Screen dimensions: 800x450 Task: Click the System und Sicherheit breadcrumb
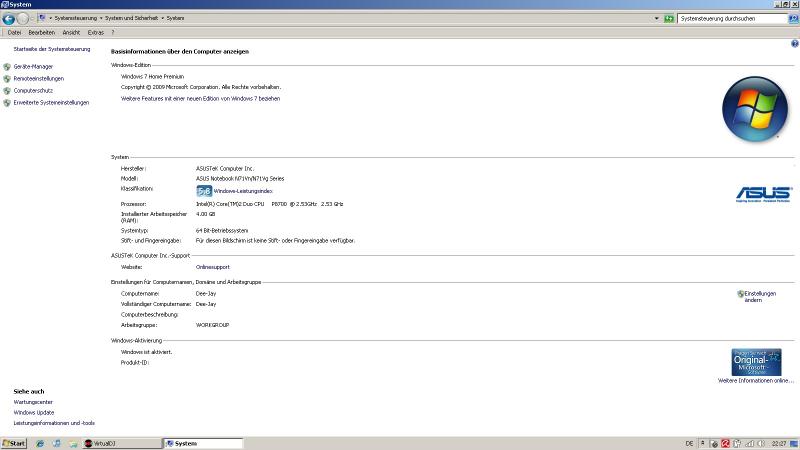(132, 18)
